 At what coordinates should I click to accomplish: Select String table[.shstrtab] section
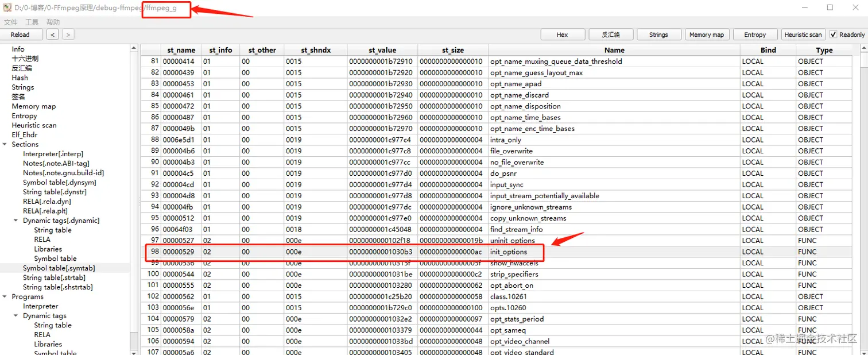pos(57,287)
